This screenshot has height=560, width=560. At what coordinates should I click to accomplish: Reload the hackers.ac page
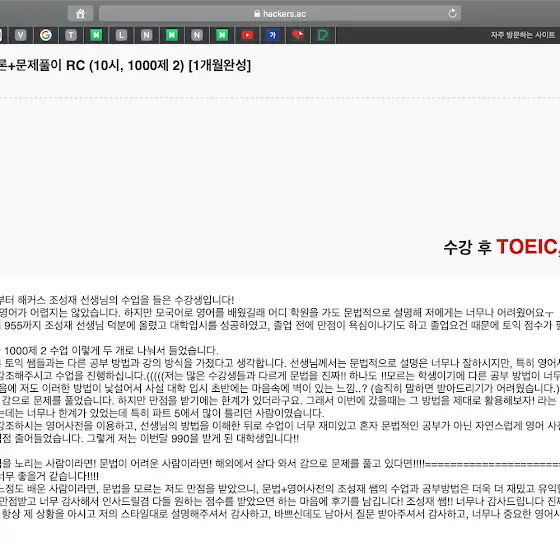coord(452,14)
